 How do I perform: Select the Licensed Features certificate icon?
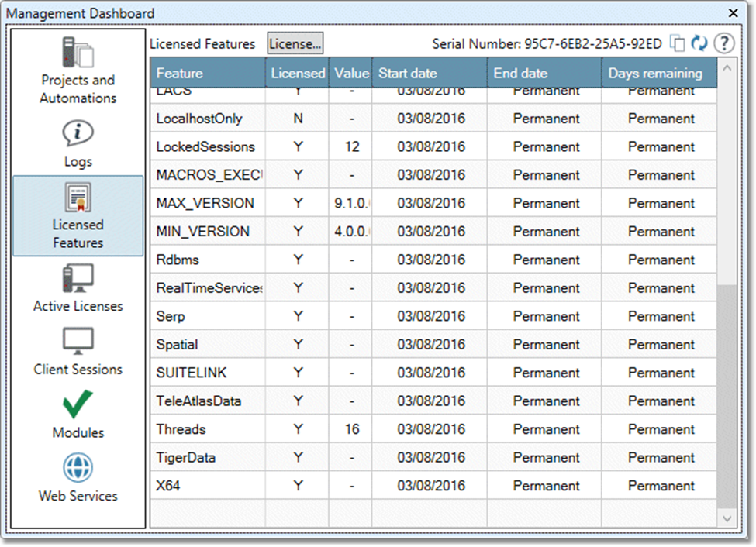tap(78, 198)
